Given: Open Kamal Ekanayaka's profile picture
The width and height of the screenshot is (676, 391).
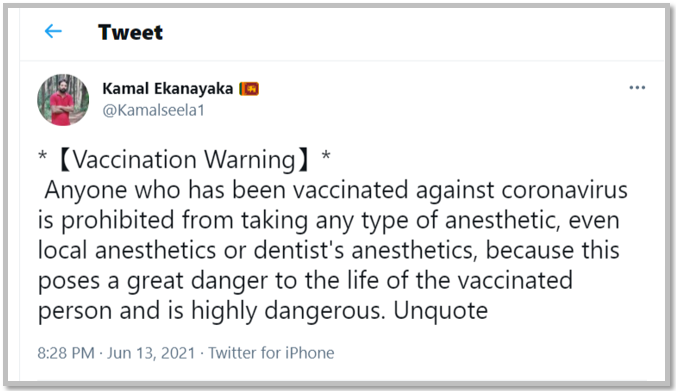Looking at the screenshot, I should [x=63, y=100].
